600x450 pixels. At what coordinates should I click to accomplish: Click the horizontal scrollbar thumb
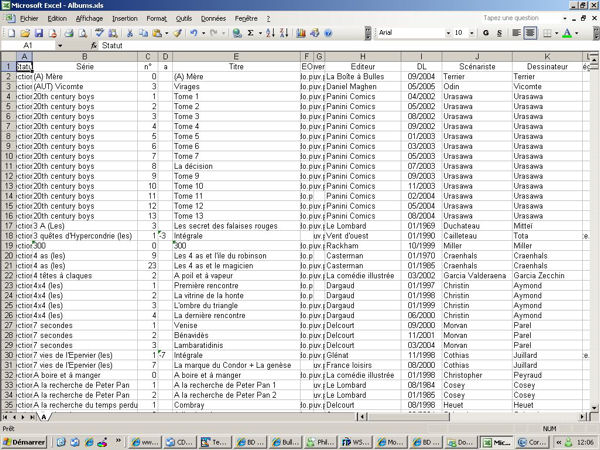click(x=408, y=417)
